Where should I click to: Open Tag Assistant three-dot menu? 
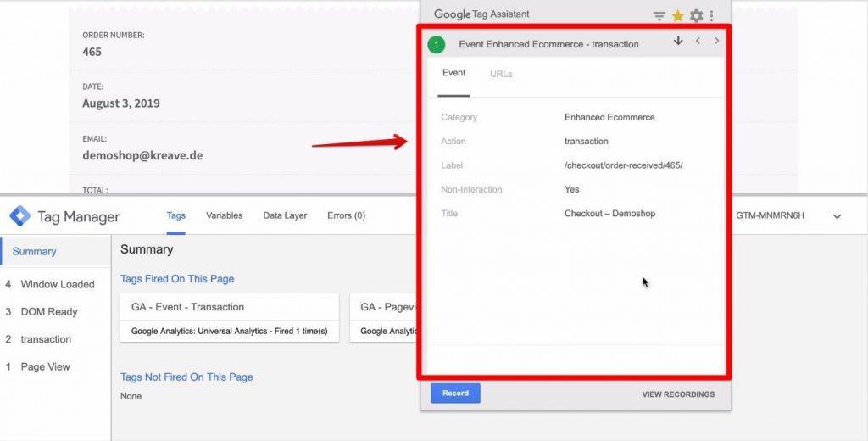711,16
